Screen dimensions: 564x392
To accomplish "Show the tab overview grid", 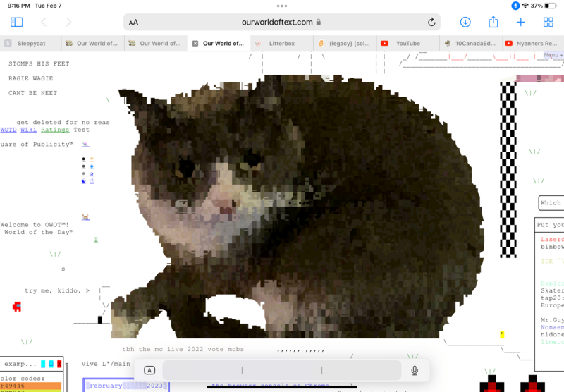I will [x=548, y=23].
